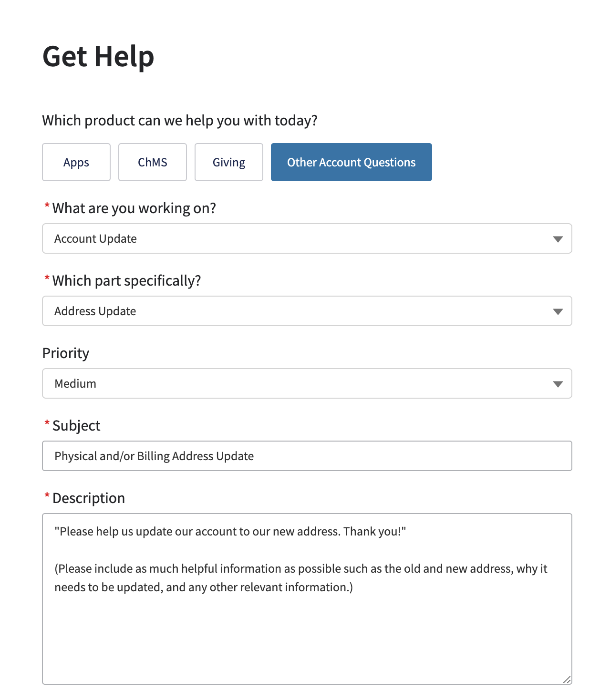Viewport: 600px width, 700px height.
Task: Click the 'What are you working on?' label
Action: 134,208
